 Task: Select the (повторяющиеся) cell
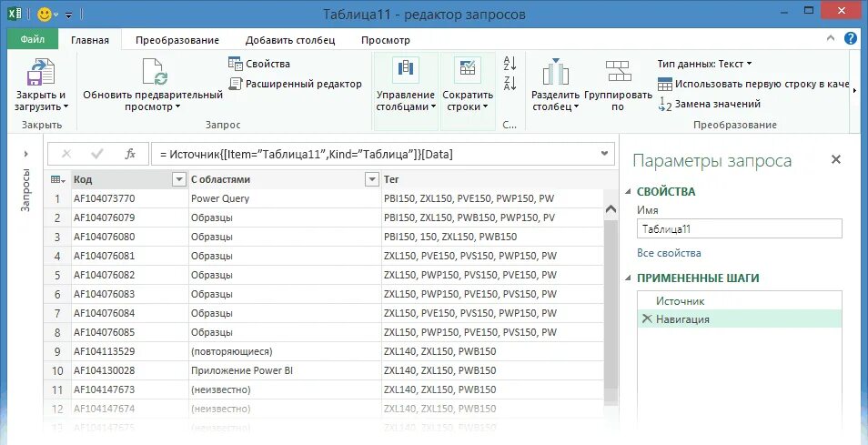(285, 351)
